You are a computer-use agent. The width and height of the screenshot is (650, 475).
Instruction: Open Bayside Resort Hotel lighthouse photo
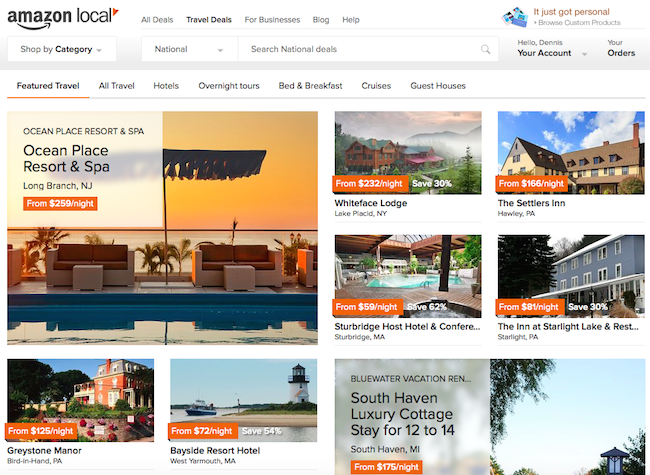pos(244,400)
